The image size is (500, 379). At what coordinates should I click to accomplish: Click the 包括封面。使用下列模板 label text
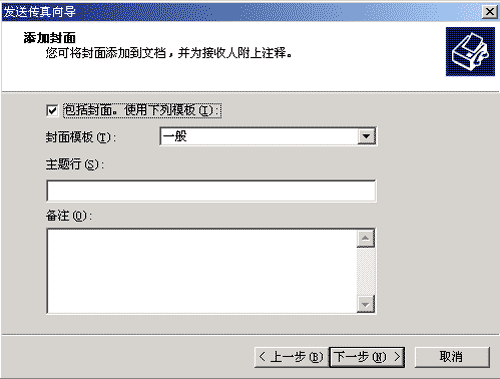coord(142,110)
